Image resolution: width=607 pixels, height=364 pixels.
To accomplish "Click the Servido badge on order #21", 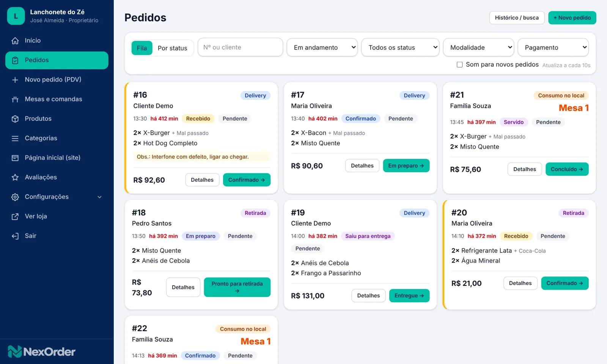I will point(514,122).
